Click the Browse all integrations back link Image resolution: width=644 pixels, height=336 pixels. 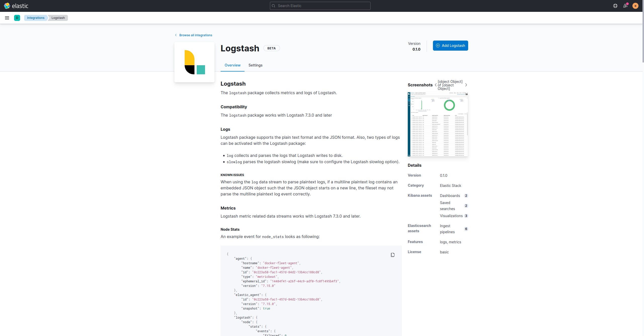point(195,35)
